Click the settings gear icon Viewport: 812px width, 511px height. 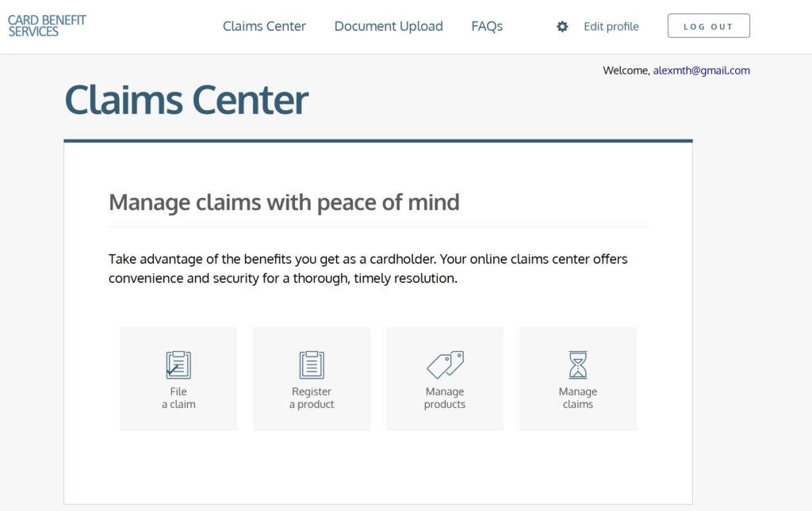[x=562, y=26]
